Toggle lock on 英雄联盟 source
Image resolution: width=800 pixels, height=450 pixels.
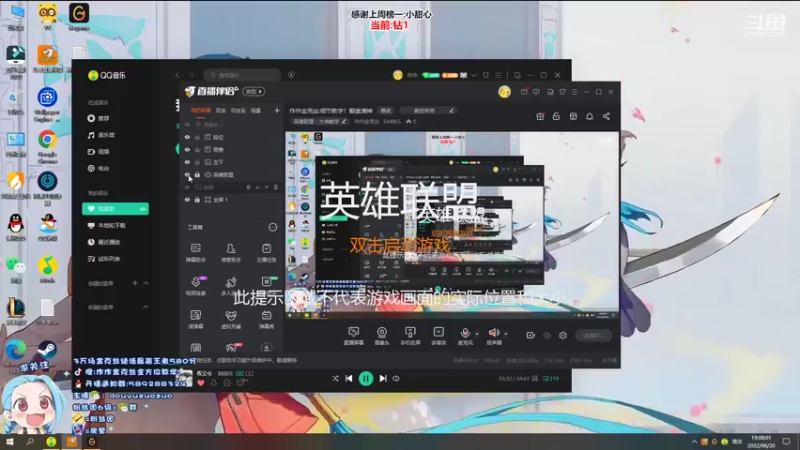coord(197,174)
